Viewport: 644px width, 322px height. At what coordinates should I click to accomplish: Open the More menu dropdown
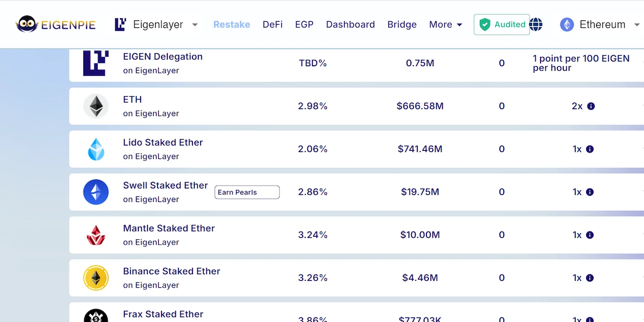coord(445,25)
